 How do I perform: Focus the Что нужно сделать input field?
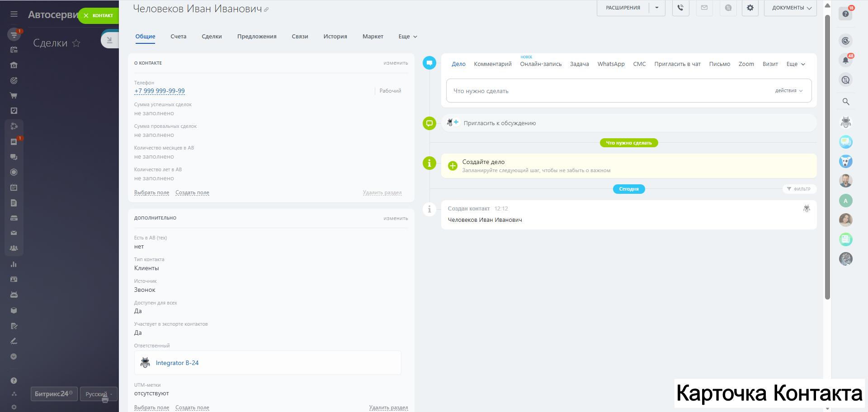tap(629, 91)
